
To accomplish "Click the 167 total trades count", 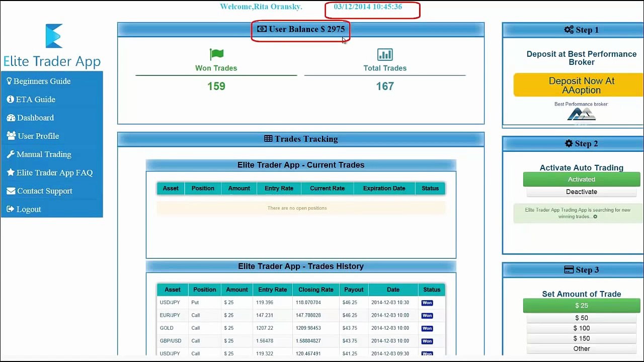I will (x=385, y=86).
